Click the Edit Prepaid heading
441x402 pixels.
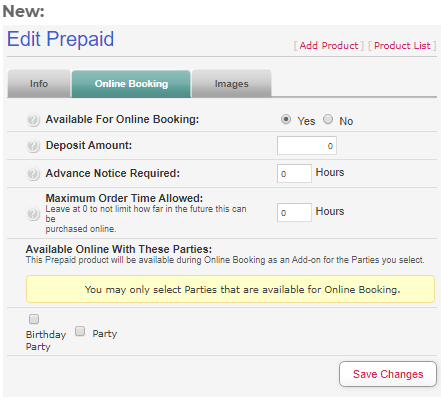pos(61,39)
